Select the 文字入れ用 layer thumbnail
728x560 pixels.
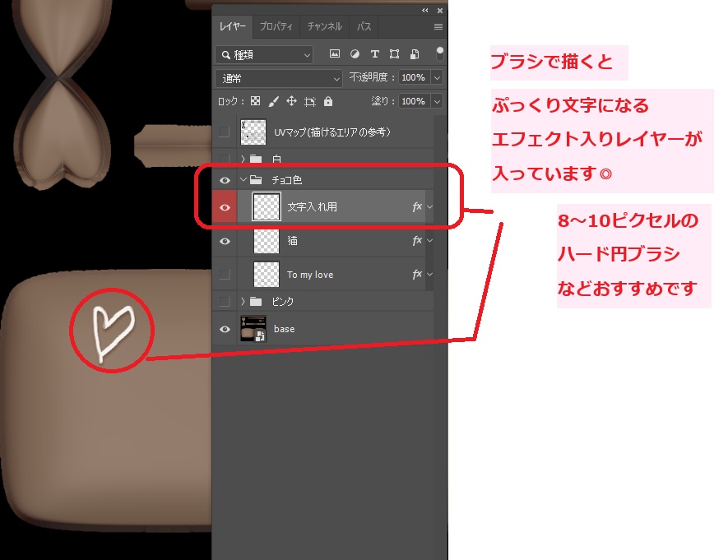pos(267,207)
